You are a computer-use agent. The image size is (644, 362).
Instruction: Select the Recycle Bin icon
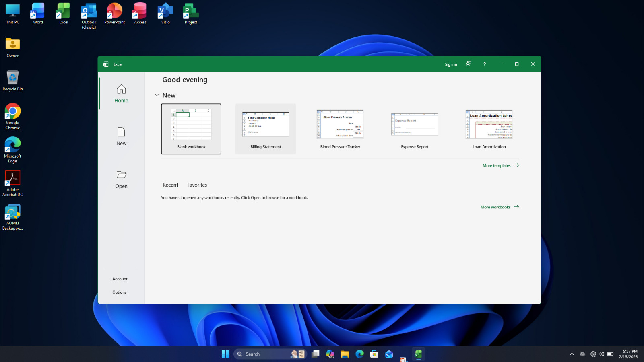(x=12, y=81)
